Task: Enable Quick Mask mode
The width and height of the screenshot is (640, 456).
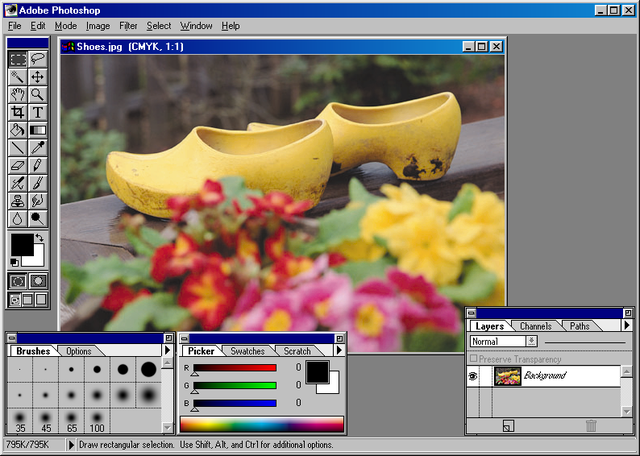Action: [38, 281]
